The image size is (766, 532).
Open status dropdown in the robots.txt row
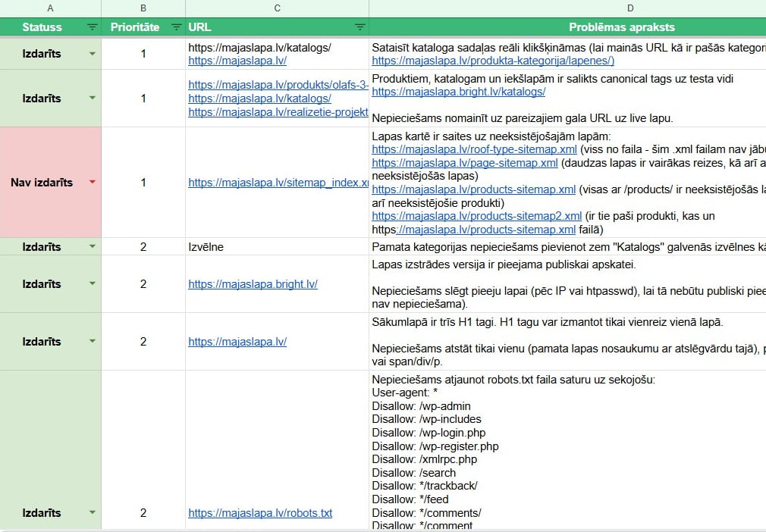[93, 513]
